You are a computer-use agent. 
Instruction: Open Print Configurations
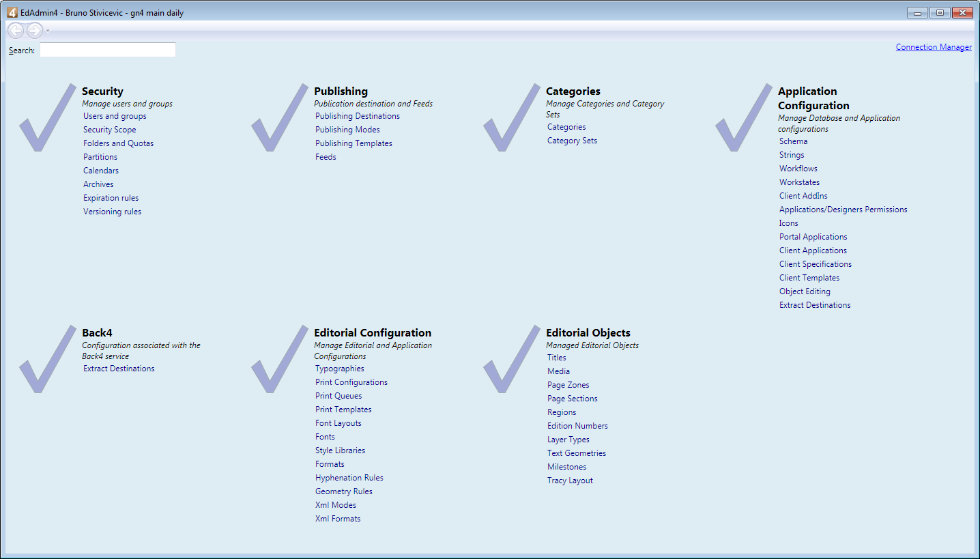(x=351, y=382)
